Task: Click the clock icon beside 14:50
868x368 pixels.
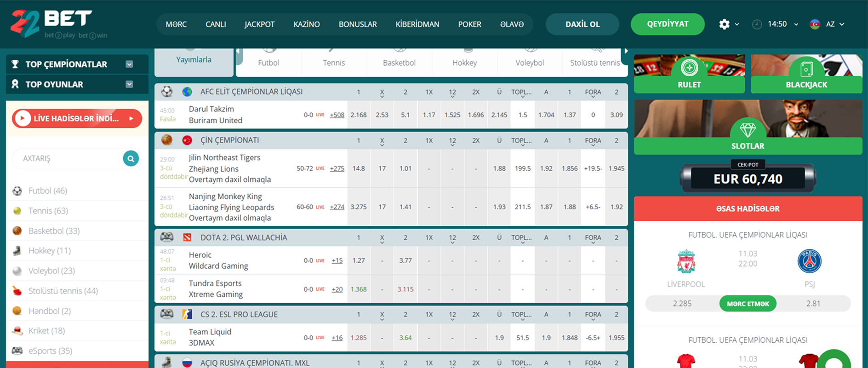Action: [757, 24]
